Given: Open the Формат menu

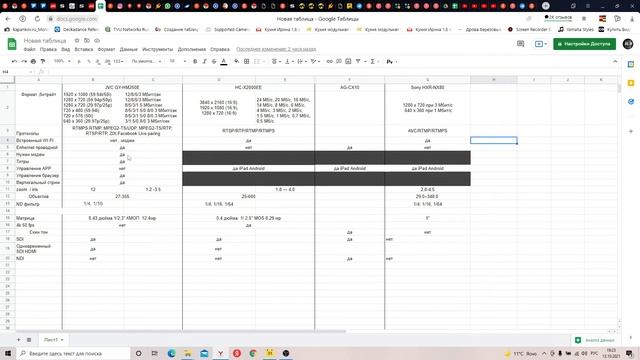Looking at the screenshot, I should [107, 49].
